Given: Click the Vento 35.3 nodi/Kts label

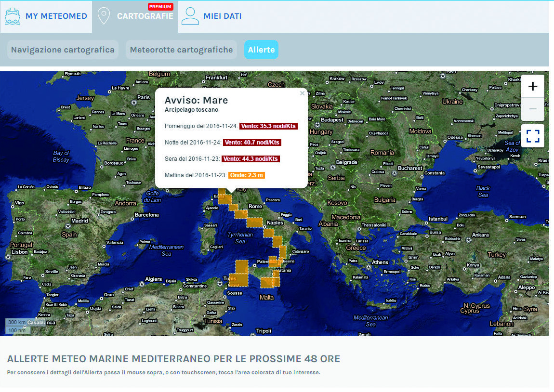Looking at the screenshot, I should coord(268,126).
